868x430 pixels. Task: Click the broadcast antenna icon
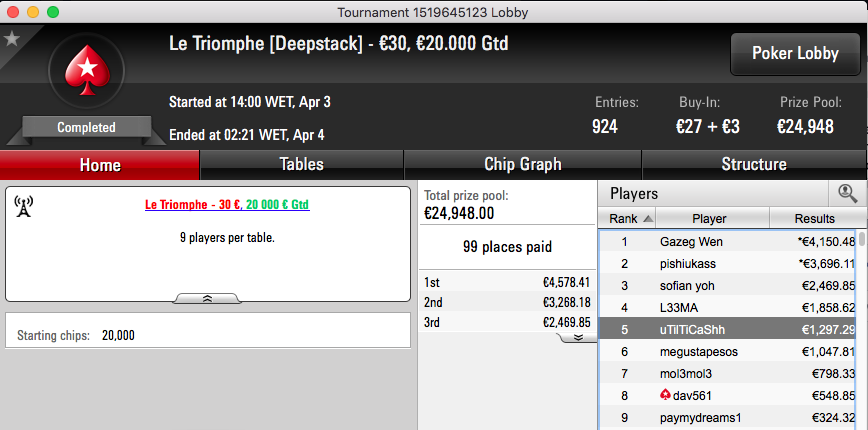23,206
